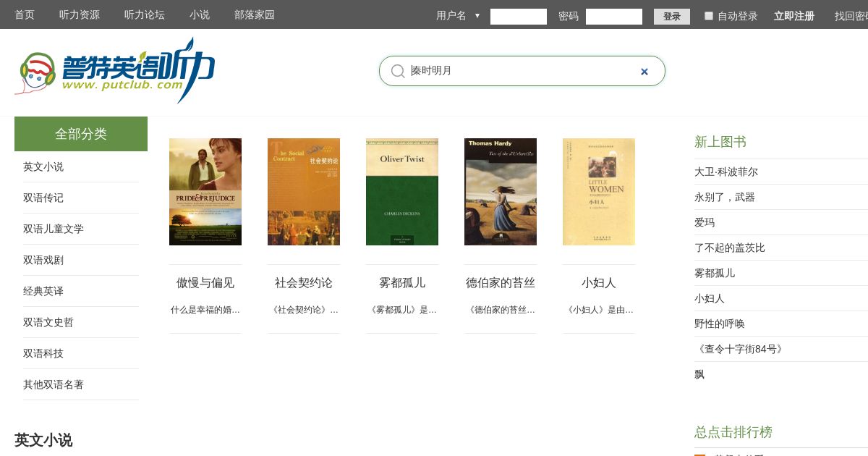The width and height of the screenshot is (868, 456).
Task: Open the Oliver Twist book cover
Action: coord(402,192)
